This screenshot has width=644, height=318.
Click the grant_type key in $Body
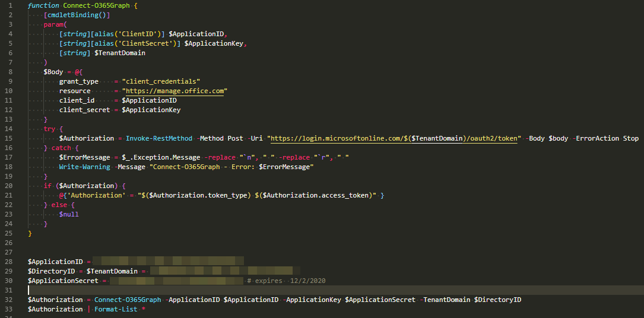79,81
